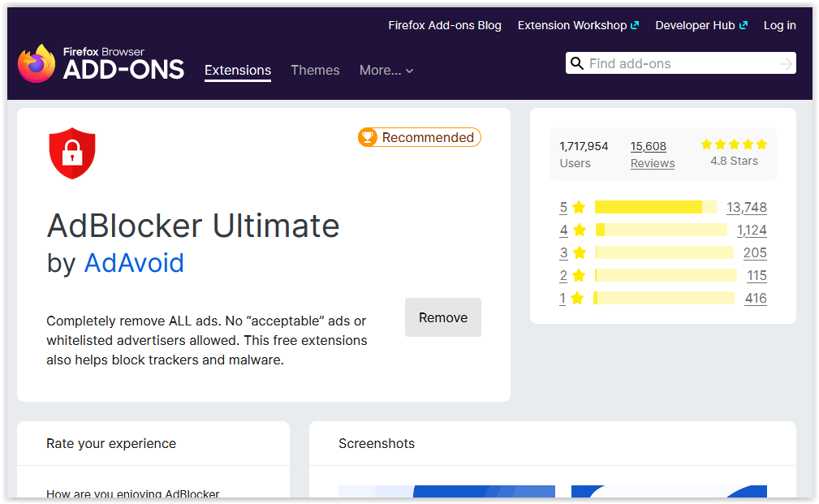Submit search with the arrow icon

click(786, 64)
